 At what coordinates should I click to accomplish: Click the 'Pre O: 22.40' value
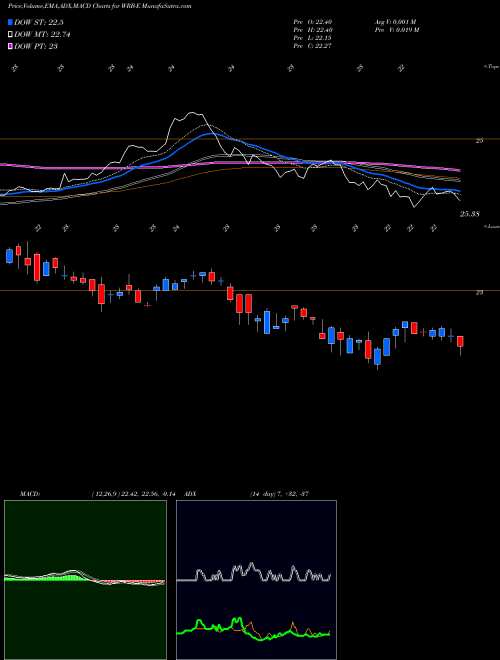click(313, 22)
